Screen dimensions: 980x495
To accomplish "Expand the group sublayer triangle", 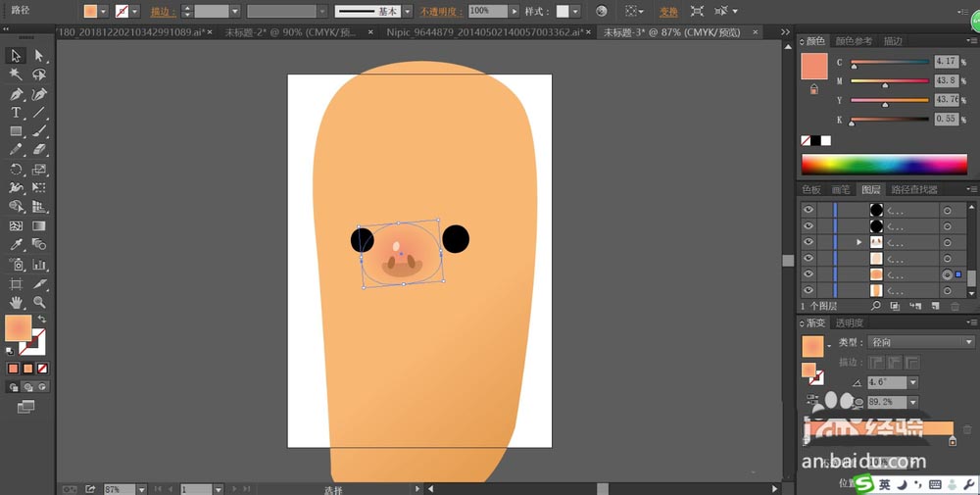I will pyautogui.click(x=859, y=242).
